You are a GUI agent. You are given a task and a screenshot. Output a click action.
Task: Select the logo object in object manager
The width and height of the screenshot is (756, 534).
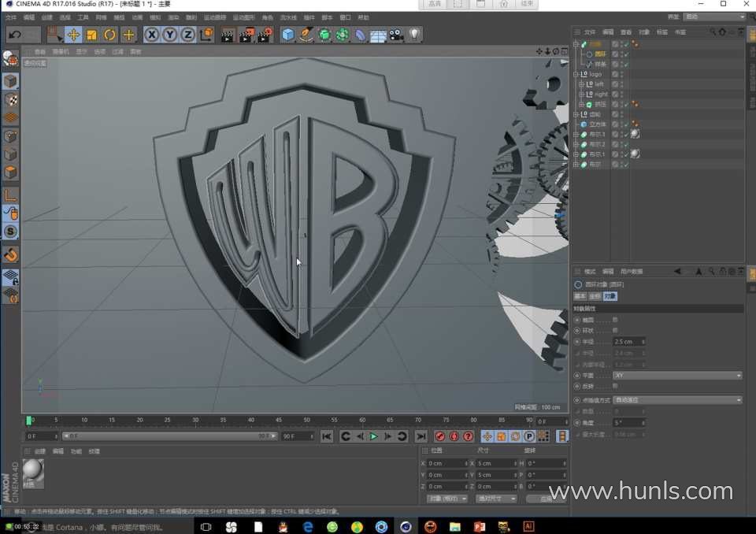coord(595,74)
